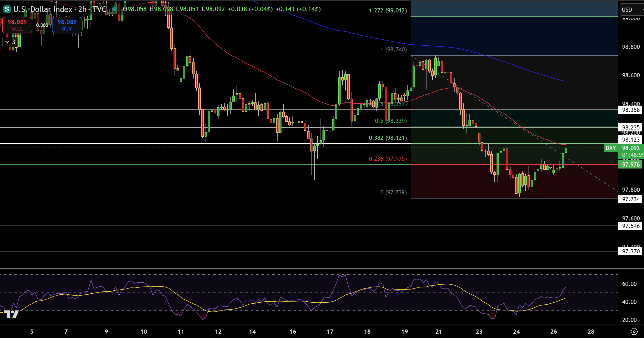
Task: Click the 98.235 price axis label
Action: coord(631,127)
